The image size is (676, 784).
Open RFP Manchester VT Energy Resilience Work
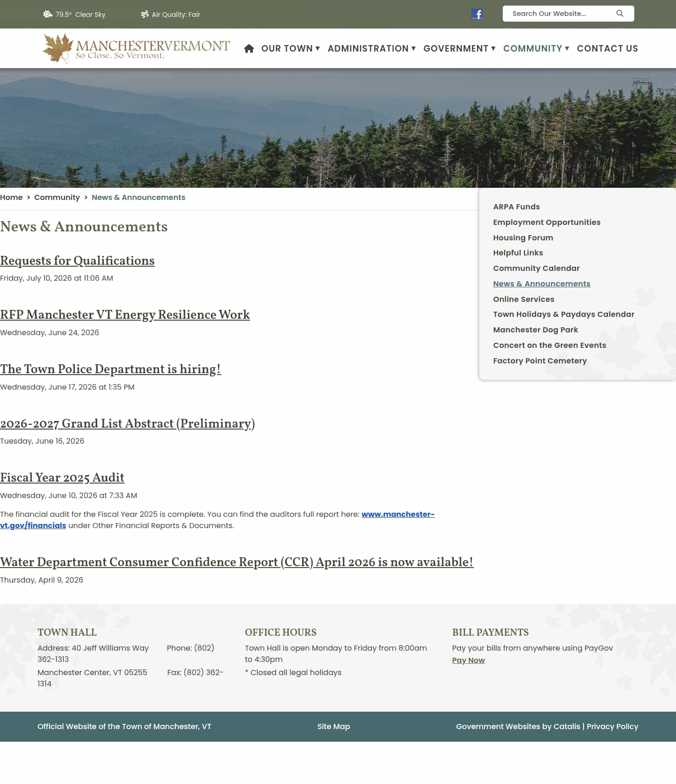(125, 315)
